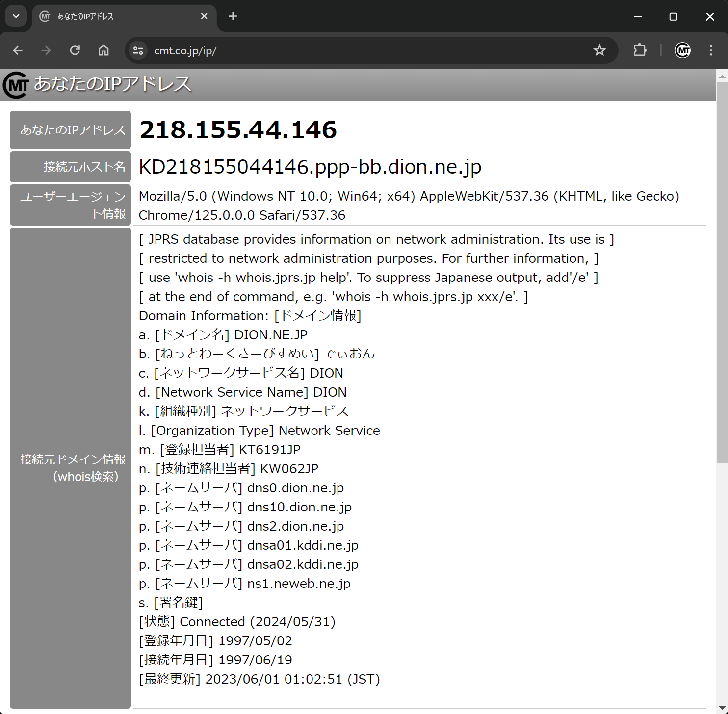The width and height of the screenshot is (728, 714).
Task: Click the [最終更新] 2023/06/01 01:02:51 line
Action: (x=260, y=679)
